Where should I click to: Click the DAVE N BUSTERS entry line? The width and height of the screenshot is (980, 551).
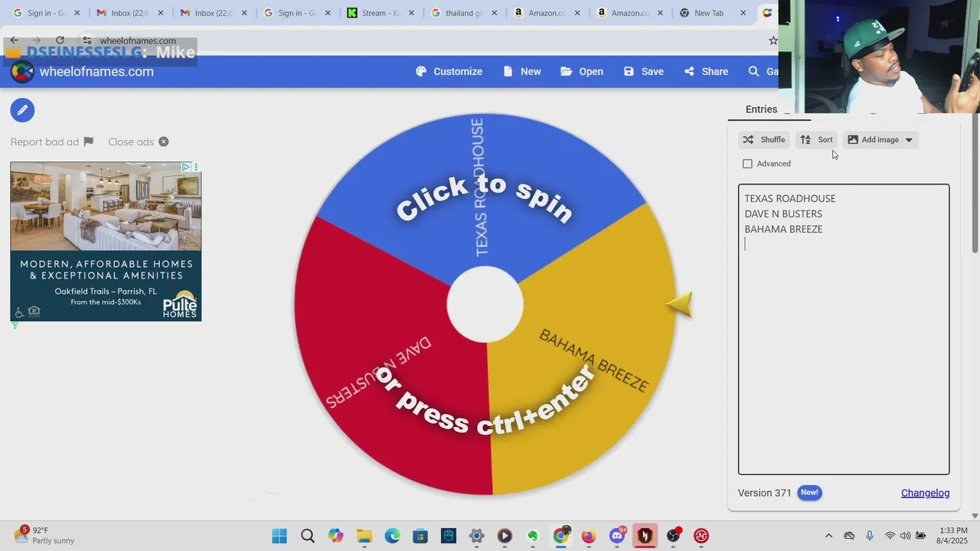[783, 214]
